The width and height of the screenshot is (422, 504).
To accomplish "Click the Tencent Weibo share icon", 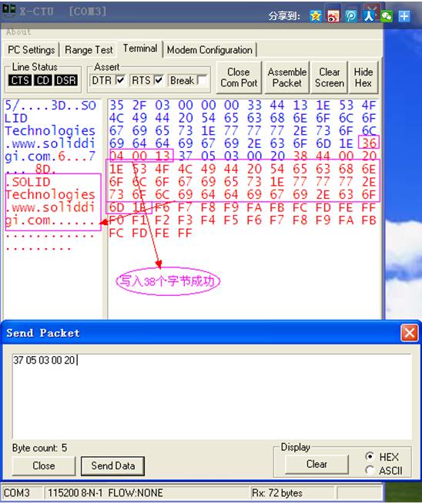I will coord(351,15).
